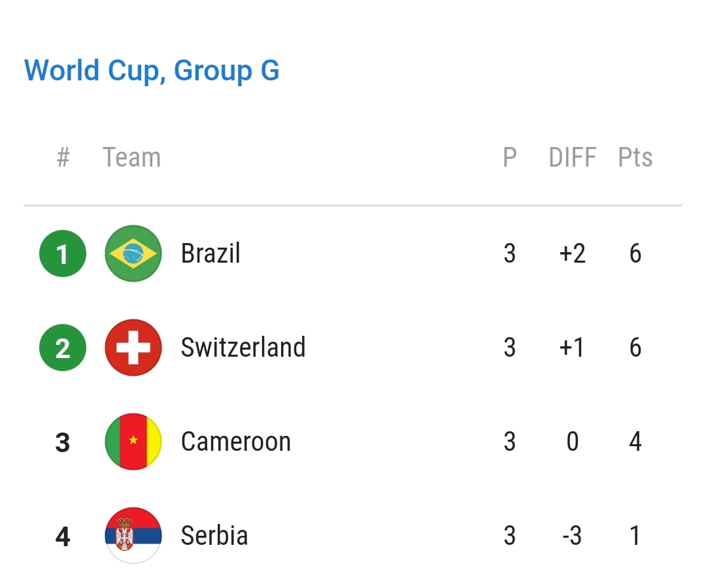Click the green rank 2 badge

[x=63, y=348]
